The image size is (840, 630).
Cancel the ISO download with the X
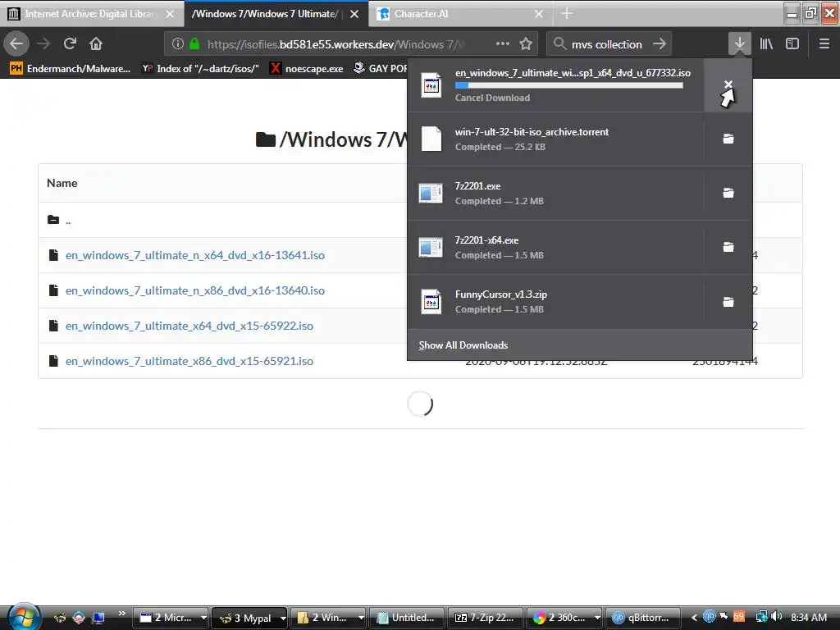tap(728, 84)
